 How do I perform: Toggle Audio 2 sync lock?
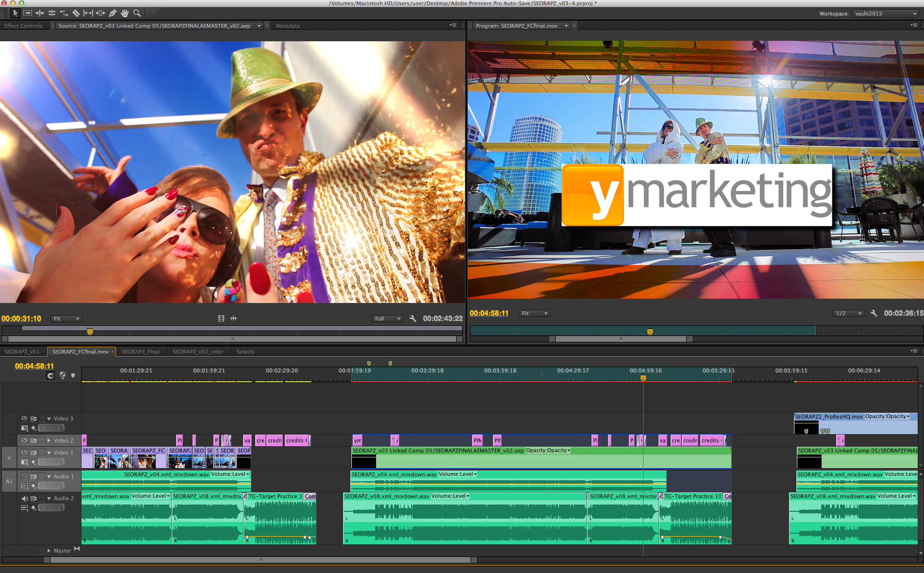33,498
